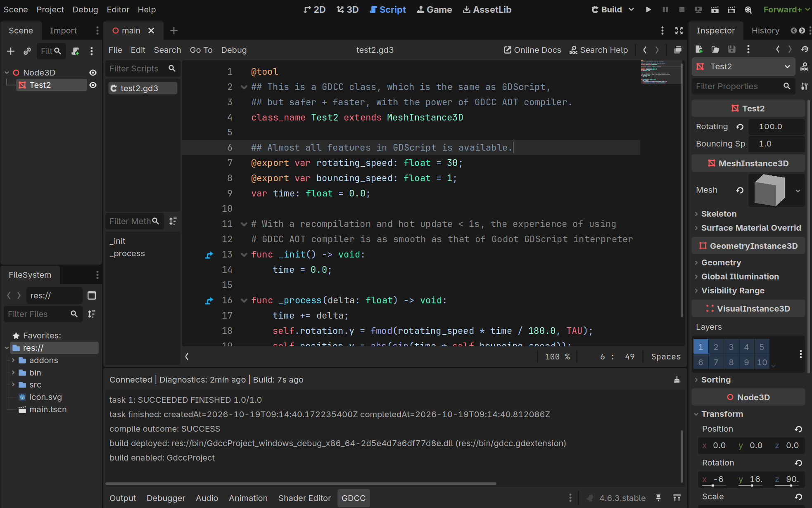This screenshot has height=508, width=812.
Task: Click the Inspector load resource folder icon
Action: pyautogui.click(x=715, y=50)
